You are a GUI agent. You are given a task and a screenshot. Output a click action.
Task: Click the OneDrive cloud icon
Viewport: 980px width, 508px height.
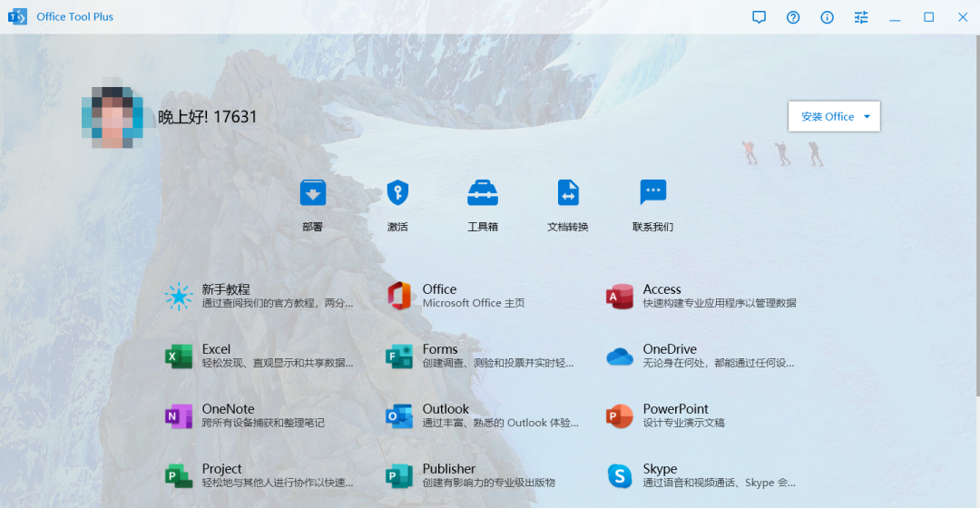pos(620,357)
